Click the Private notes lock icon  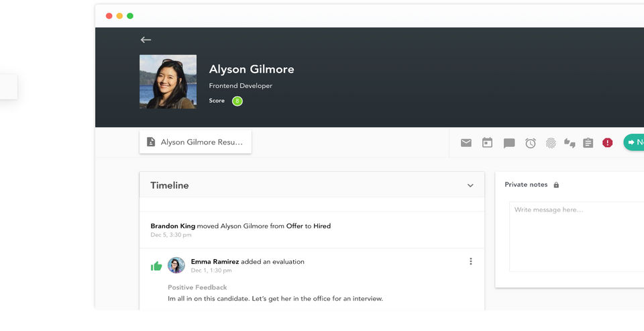coord(556,185)
